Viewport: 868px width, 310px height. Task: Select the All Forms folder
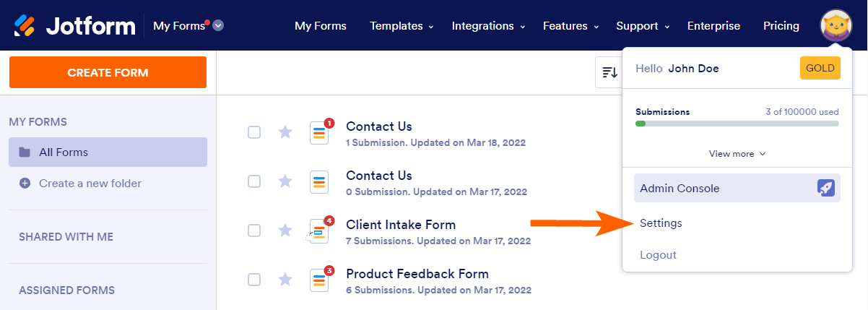[x=108, y=152]
